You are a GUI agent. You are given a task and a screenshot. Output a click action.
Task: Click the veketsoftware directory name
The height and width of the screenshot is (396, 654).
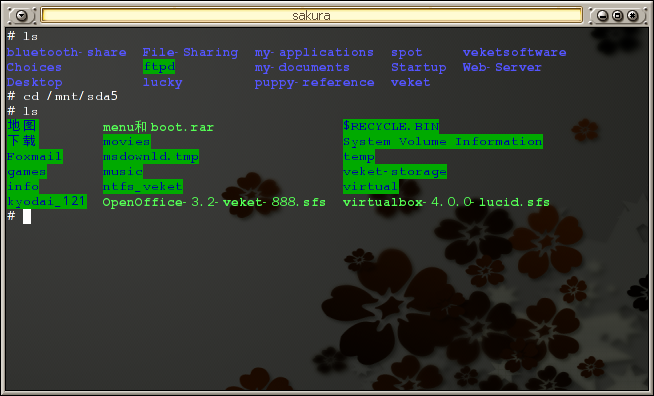515,53
